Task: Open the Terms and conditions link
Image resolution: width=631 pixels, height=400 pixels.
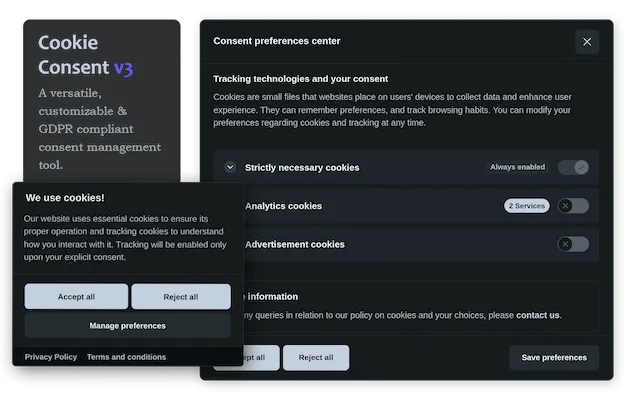Action: [126, 357]
